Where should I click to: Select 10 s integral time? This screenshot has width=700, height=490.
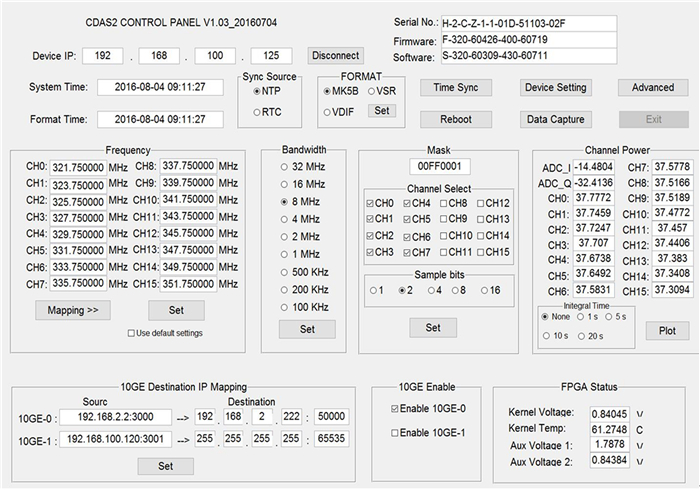pos(546,336)
